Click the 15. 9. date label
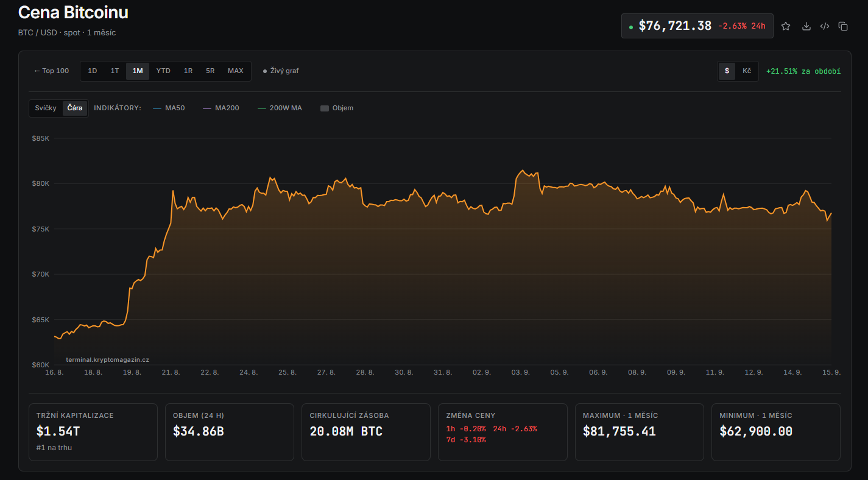The width and height of the screenshot is (868, 480). [x=831, y=372]
